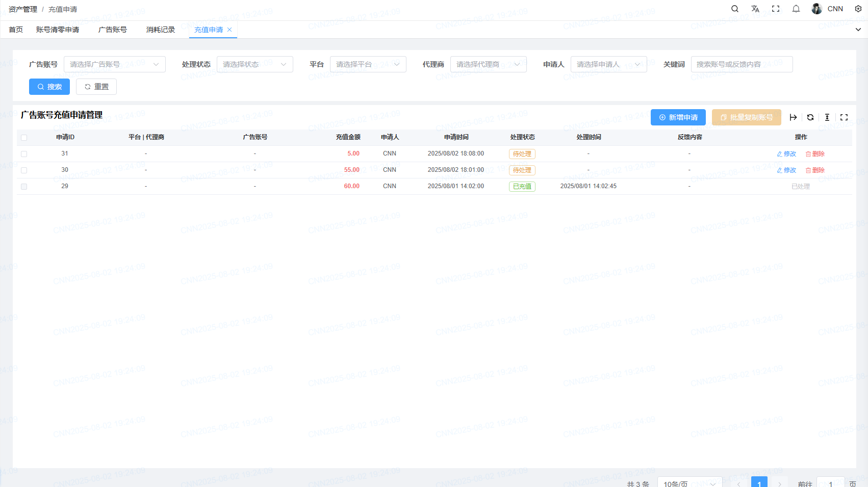Switch to the 消耗记录 tab
Image resolution: width=868 pixels, height=487 pixels.
(x=161, y=30)
